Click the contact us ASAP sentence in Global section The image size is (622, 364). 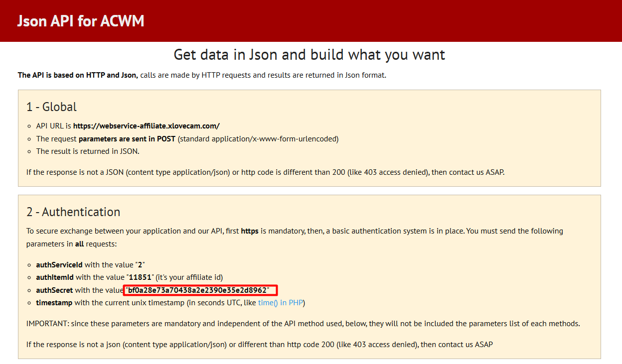[265, 172]
